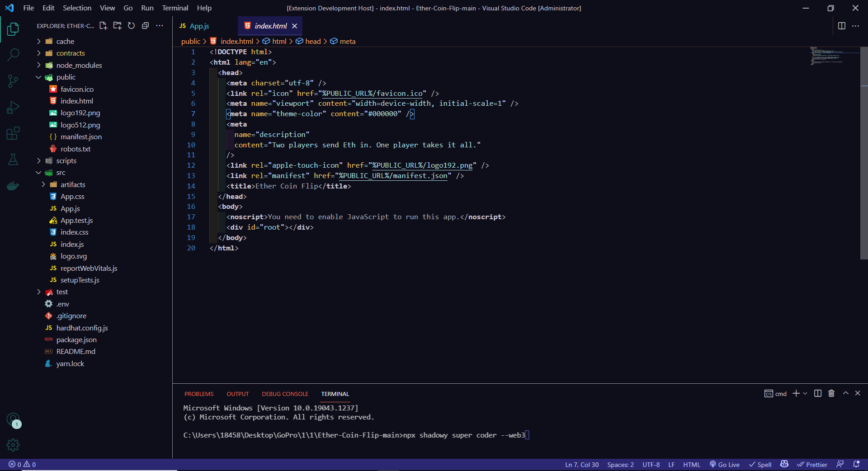Kill the terminal with trash icon
The image size is (868, 471).
[831, 393]
